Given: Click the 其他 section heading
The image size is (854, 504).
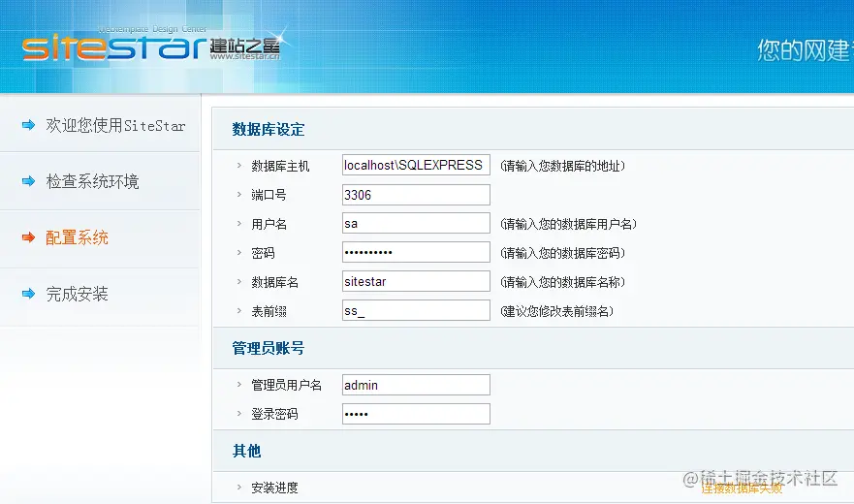Looking at the screenshot, I should [x=247, y=451].
